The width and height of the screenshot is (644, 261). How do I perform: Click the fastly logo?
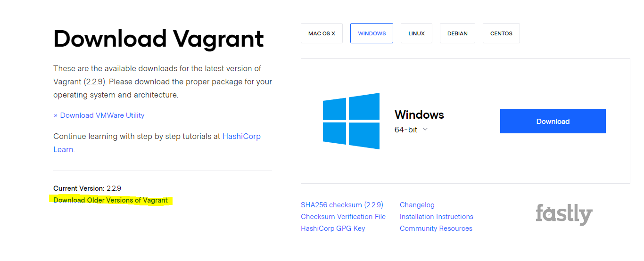point(564,215)
